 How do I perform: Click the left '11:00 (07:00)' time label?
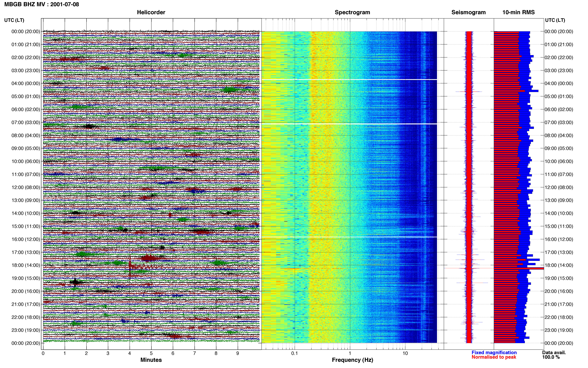tap(26, 175)
